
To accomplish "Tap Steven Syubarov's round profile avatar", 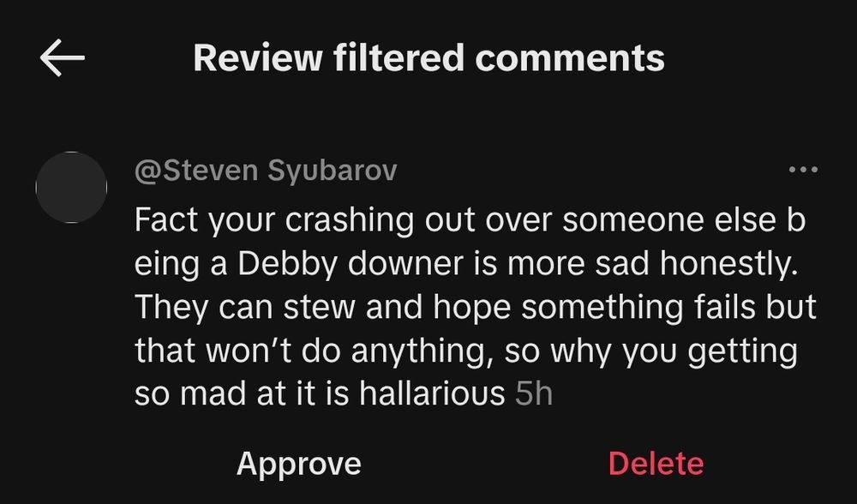I will click(71, 187).
